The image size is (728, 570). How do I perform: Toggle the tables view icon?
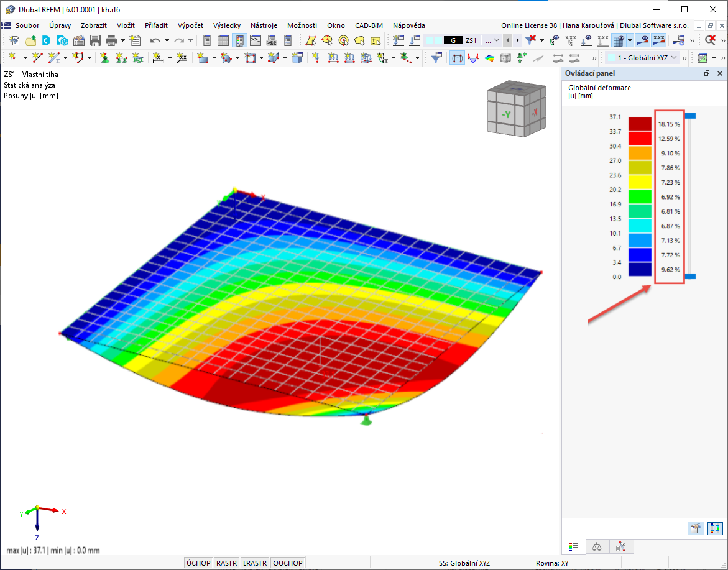tap(223, 41)
